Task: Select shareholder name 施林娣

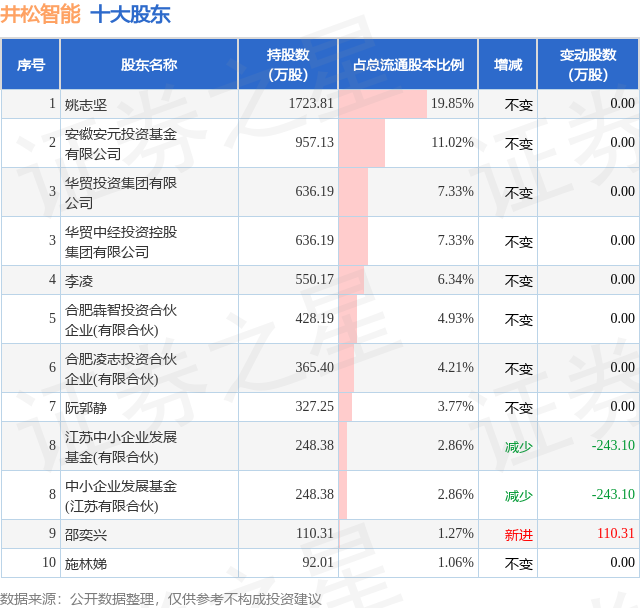Action: pyautogui.click(x=86, y=564)
